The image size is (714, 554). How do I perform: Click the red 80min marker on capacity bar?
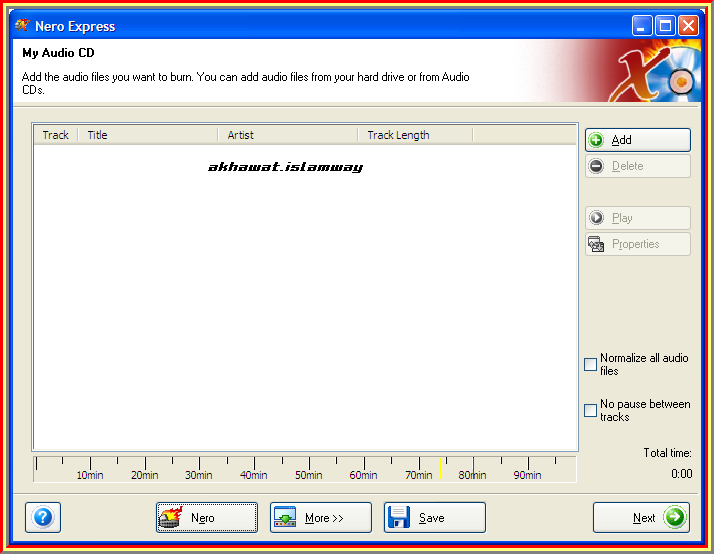point(473,468)
